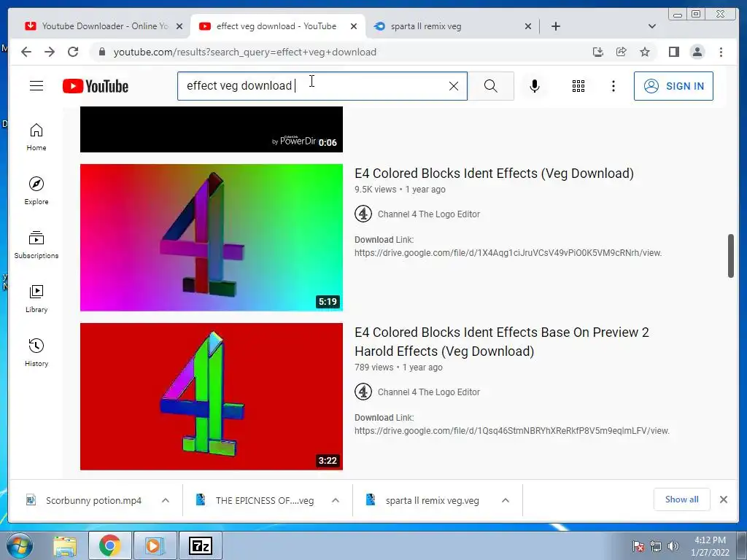747x560 pixels.
Task: Switch to sparta ll remix veg tab
Action: point(452,26)
